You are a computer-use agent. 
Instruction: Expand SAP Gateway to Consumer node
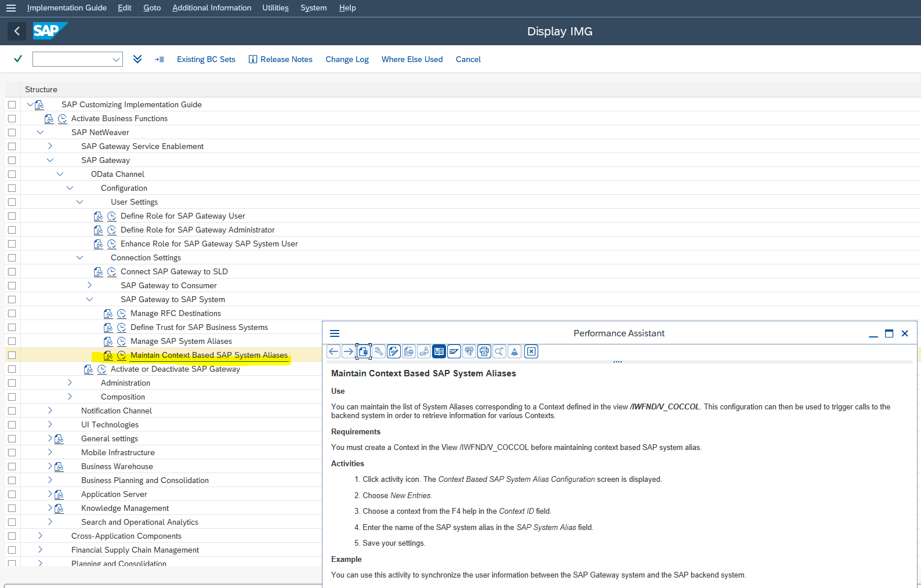tap(89, 285)
